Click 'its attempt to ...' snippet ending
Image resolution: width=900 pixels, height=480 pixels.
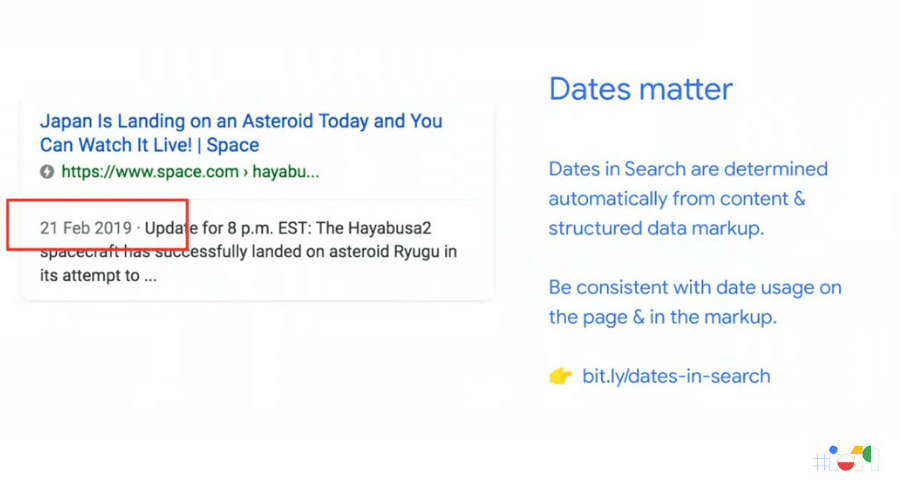pyautogui.click(x=98, y=276)
